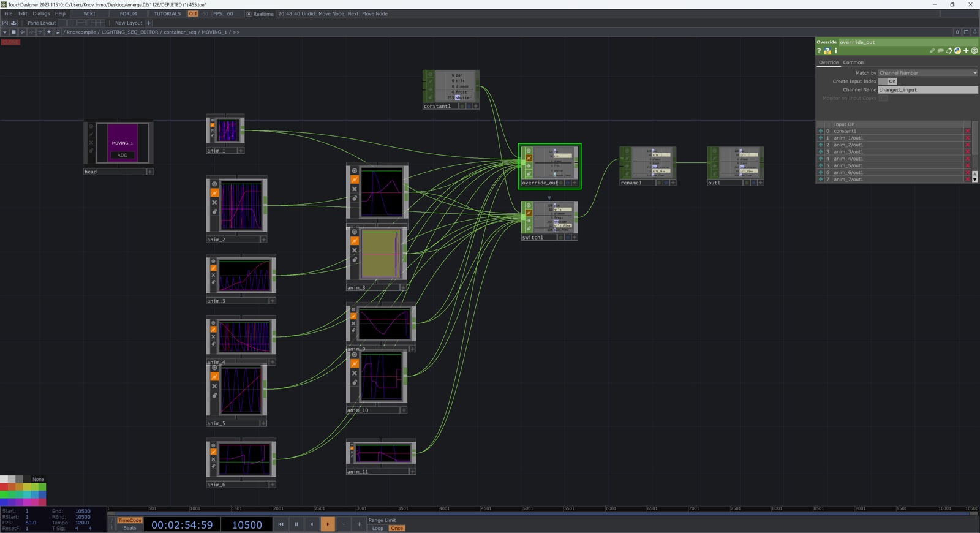The width and height of the screenshot is (980, 533).
Task: Click the anchor icon in layout toolbar
Action: [13, 23]
